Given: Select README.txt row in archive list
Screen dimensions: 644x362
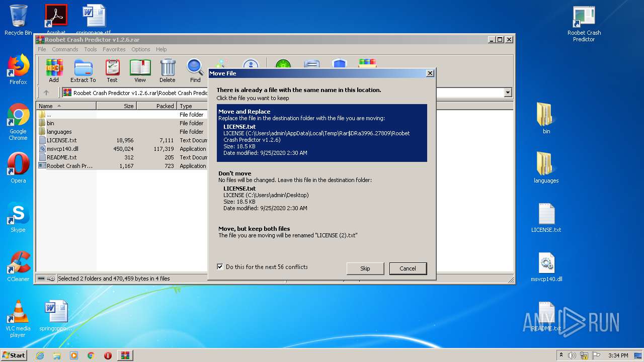Looking at the screenshot, I should 122,157.
